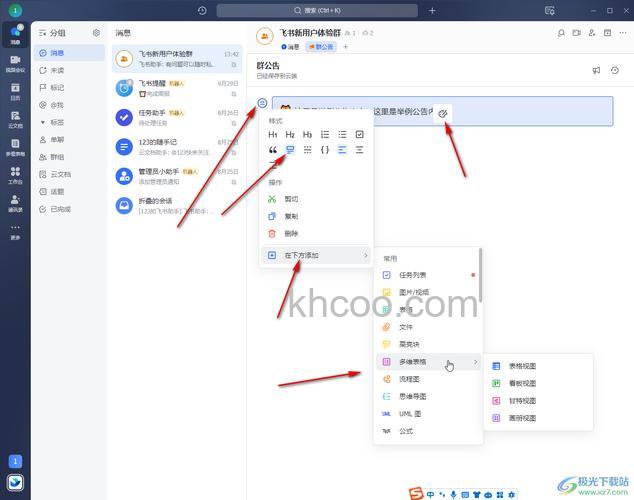The height and width of the screenshot is (500, 634).
Task: Open 飞书提醒 conversation
Action: 177,88
